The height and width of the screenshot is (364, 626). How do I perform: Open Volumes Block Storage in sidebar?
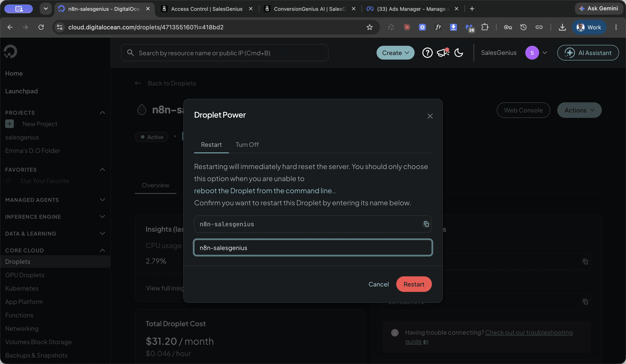[x=38, y=342]
